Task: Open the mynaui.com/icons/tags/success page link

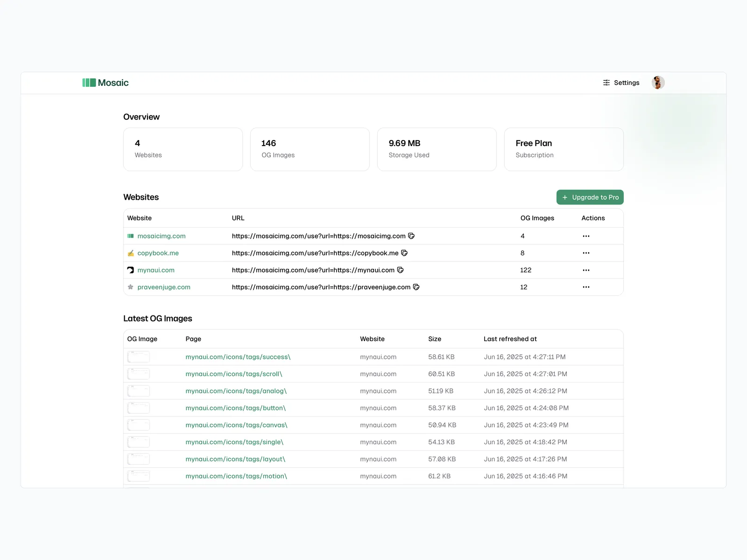Action: click(x=238, y=357)
